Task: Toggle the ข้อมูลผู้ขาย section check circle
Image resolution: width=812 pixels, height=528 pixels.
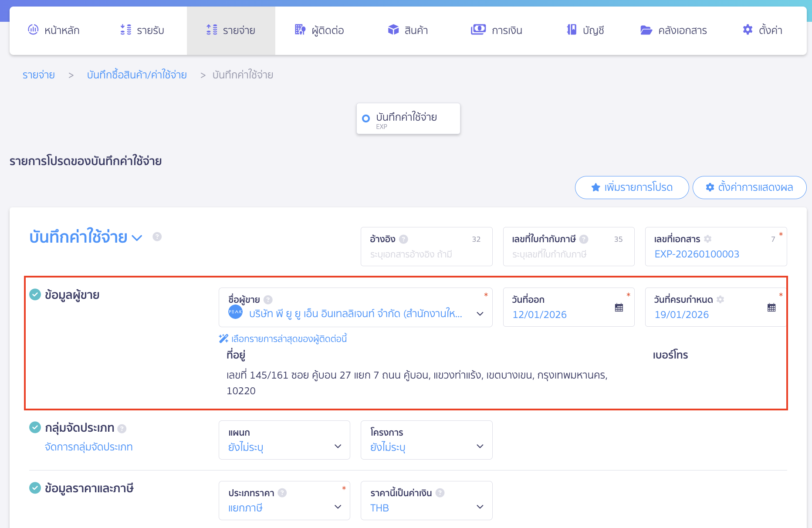Action: tap(35, 295)
